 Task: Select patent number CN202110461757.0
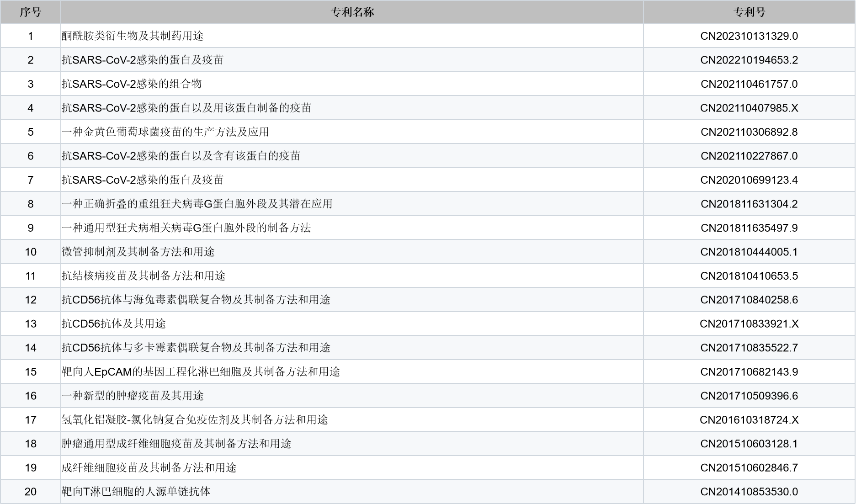(749, 84)
